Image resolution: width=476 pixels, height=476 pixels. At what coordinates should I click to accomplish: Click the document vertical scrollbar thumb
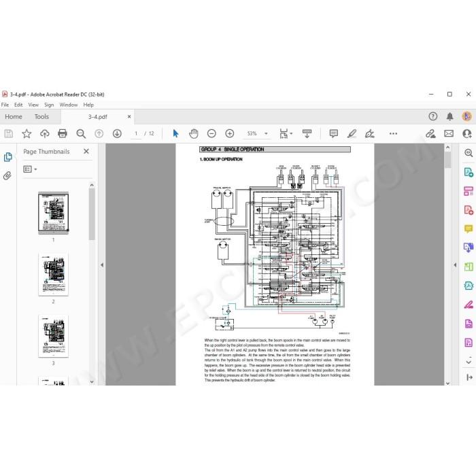tap(447, 160)
